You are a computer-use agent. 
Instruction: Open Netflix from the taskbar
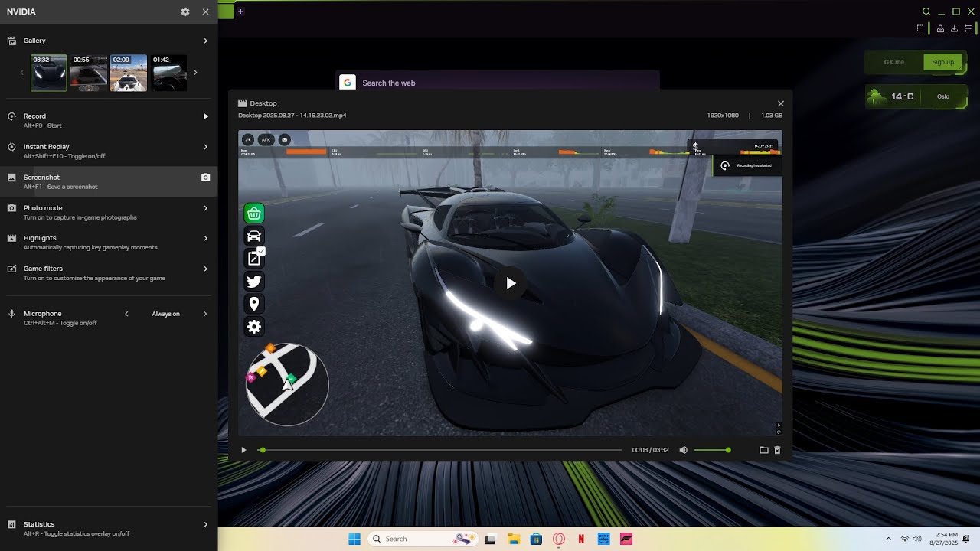point(581,539)
